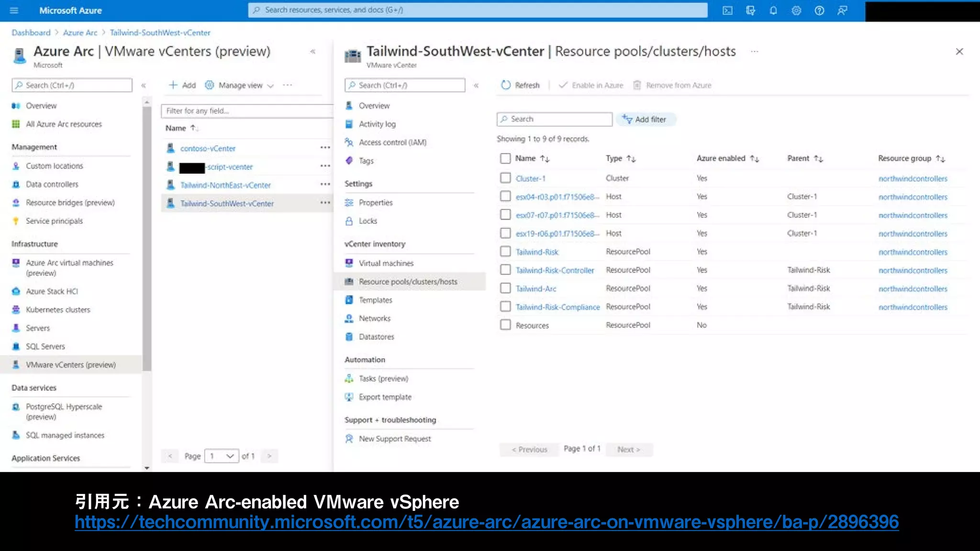Check the esx04-r03 host row checkbox
This screenshot has height=551, width=980.
point(505,196)
